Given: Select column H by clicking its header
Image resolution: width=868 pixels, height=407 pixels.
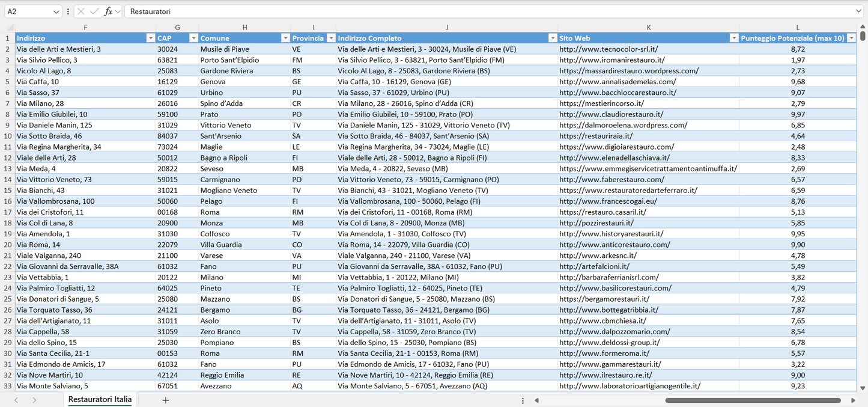Looking at the screenshot, I should tap(245, 28).
